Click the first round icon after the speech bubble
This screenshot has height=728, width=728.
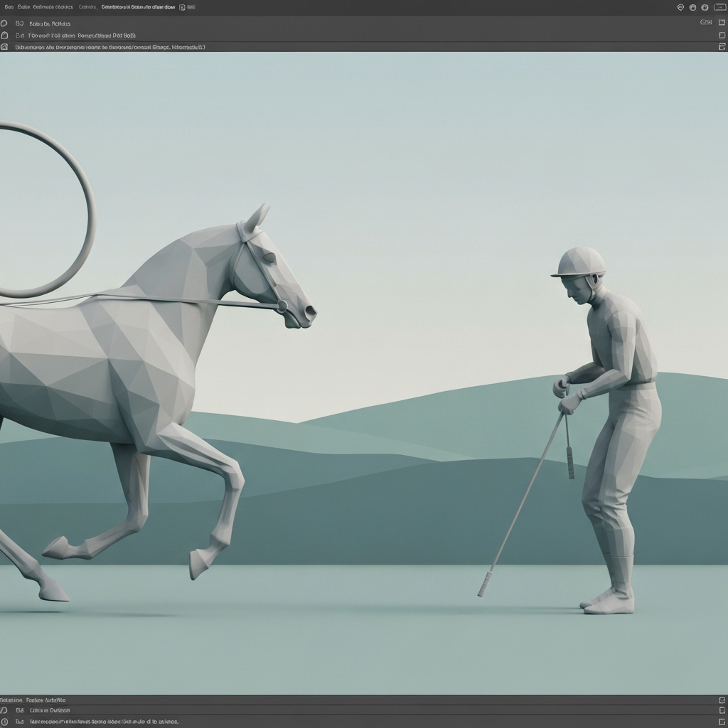692,7
